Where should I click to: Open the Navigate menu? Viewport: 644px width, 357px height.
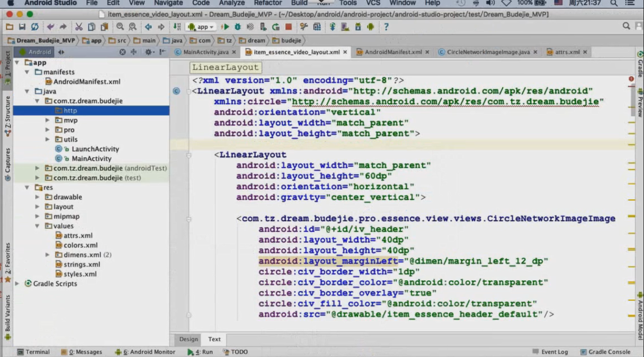click(x=168, y=3)
